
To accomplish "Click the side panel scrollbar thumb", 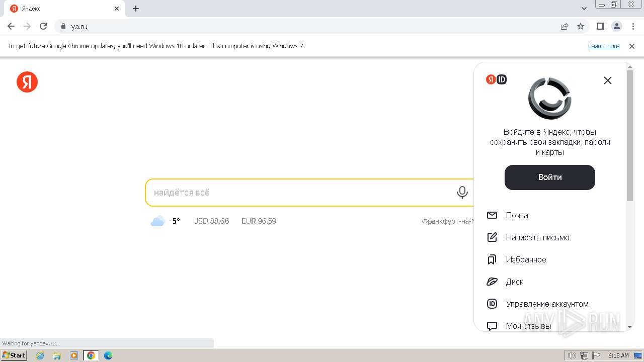I will pos(630,136).
